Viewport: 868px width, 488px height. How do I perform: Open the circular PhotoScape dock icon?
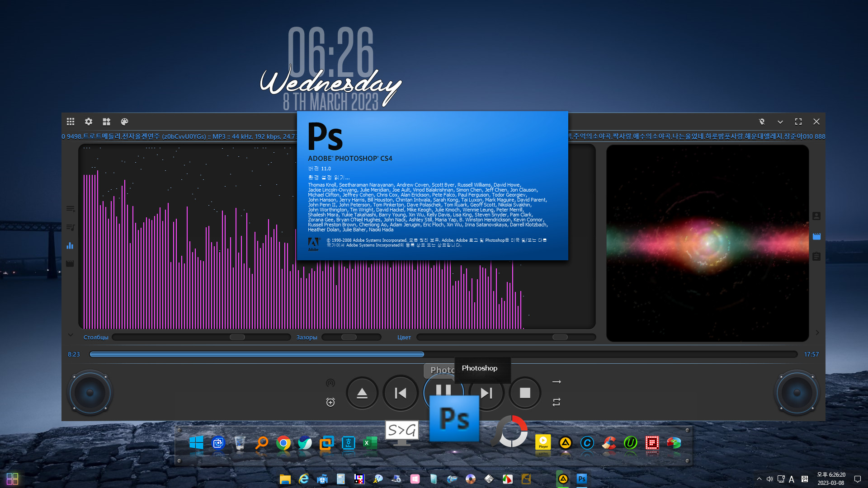(511, 431)
